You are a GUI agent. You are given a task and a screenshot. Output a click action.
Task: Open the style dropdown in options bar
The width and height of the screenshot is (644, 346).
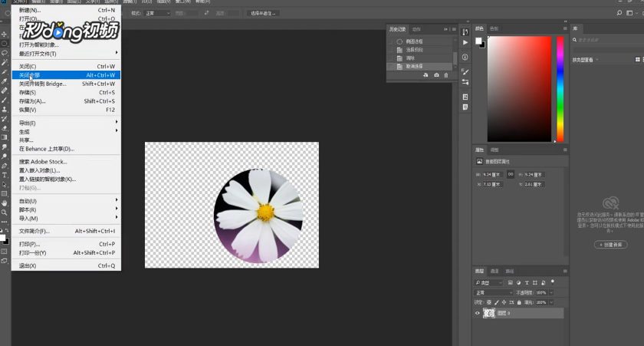(x=157, y=13)
